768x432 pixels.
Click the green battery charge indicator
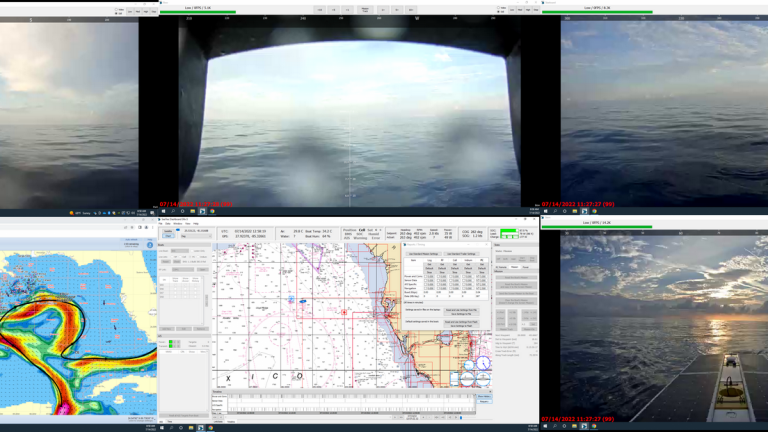(x=508, y=231)
